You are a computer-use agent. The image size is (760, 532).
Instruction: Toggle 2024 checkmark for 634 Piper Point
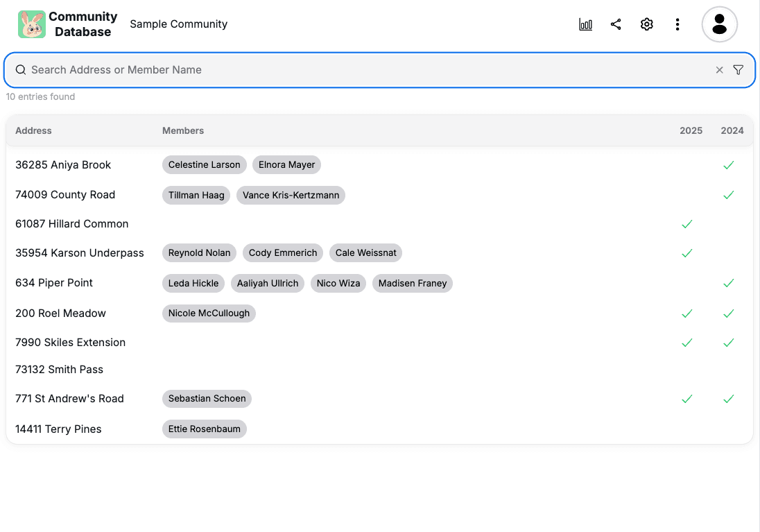[729, 283]
